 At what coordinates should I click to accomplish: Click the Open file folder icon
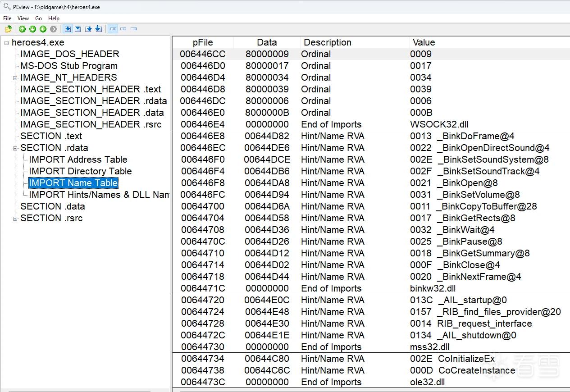click(8, 29)
